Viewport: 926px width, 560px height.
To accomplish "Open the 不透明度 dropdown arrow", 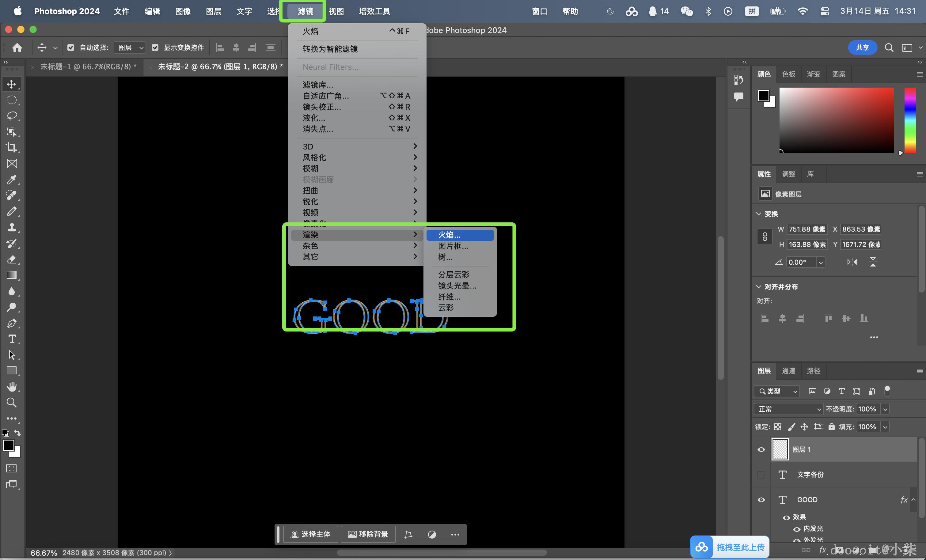I will coord(885,409).
